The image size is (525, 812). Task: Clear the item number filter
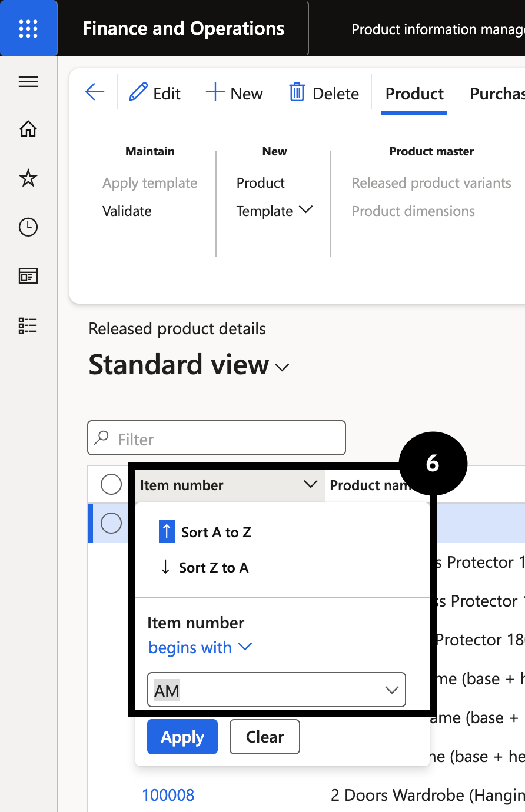pyautogui.click(x=265, y=737)
